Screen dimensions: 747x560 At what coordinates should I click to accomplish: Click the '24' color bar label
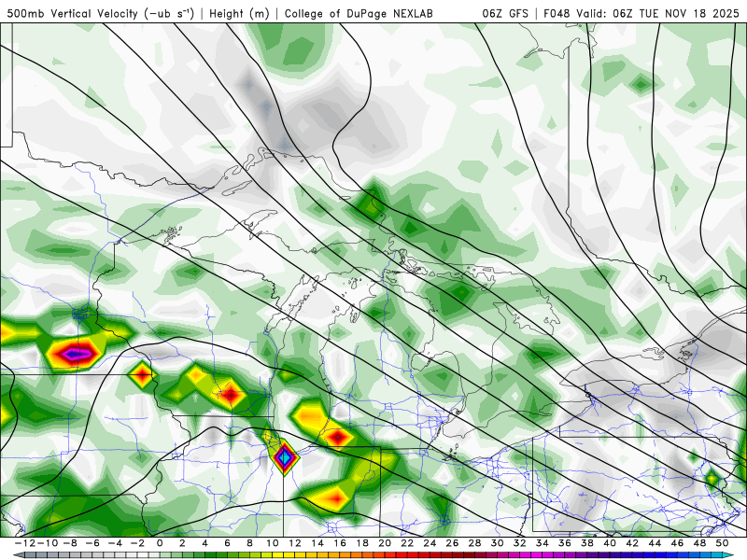[430, 543]
